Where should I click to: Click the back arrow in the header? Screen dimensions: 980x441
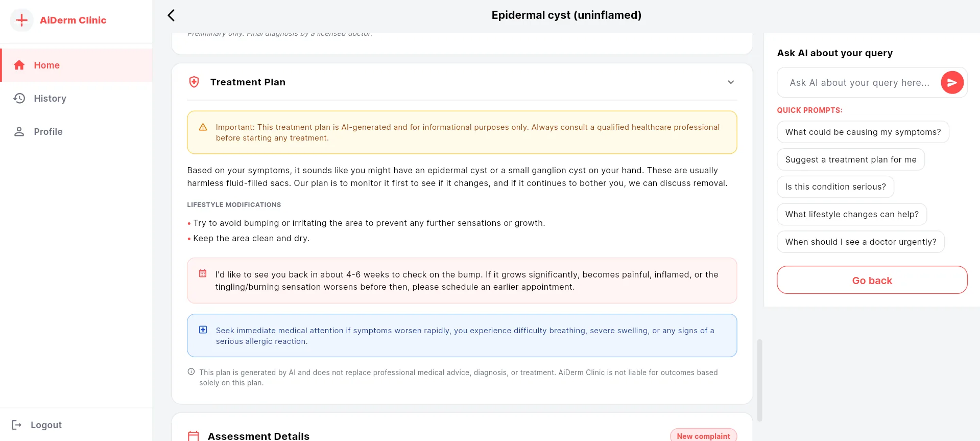[x=171, y=15]
